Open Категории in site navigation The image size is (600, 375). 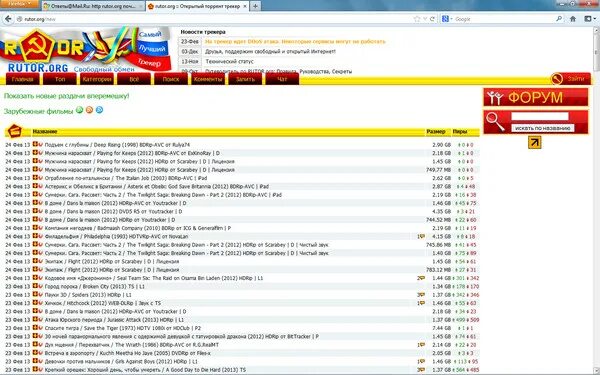click(x=97, y=79)
